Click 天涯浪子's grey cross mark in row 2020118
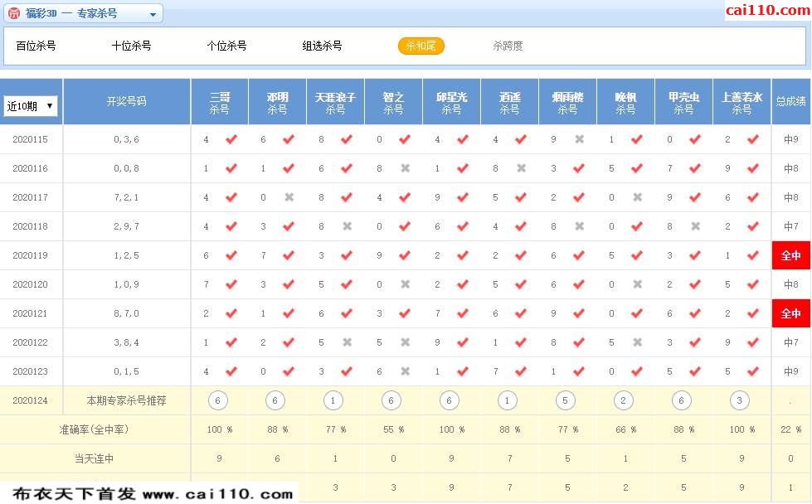 pyautogui.click(x=348, y=226)
